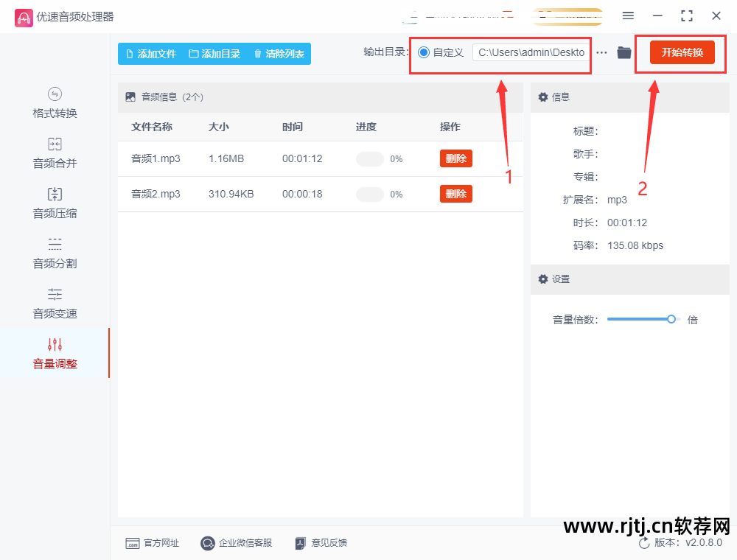Click the 大小 column header
This screenshot has width=737, height=560.
click(x=219, y=127)
